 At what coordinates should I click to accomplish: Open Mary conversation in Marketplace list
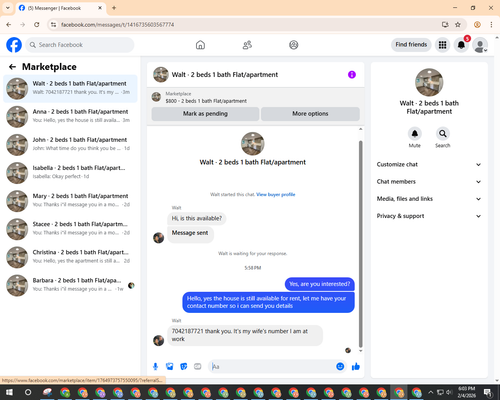(x=70, y=201)
